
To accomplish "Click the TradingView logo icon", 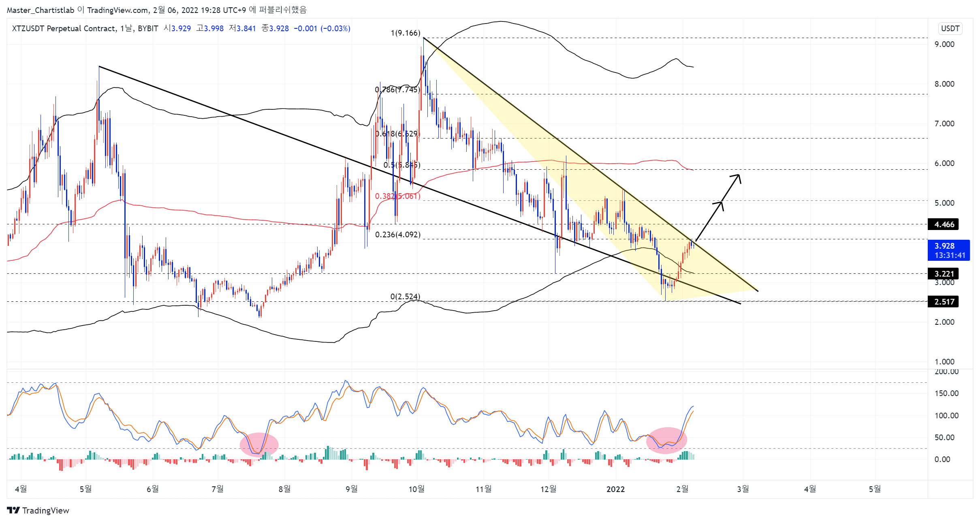I will (x=13, y=510).
